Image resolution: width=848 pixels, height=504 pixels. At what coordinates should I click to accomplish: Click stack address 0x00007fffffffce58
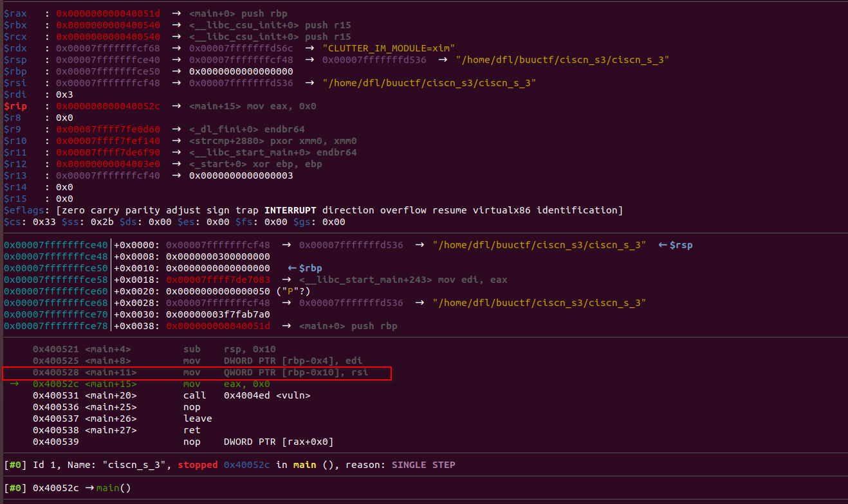[57, 280]
